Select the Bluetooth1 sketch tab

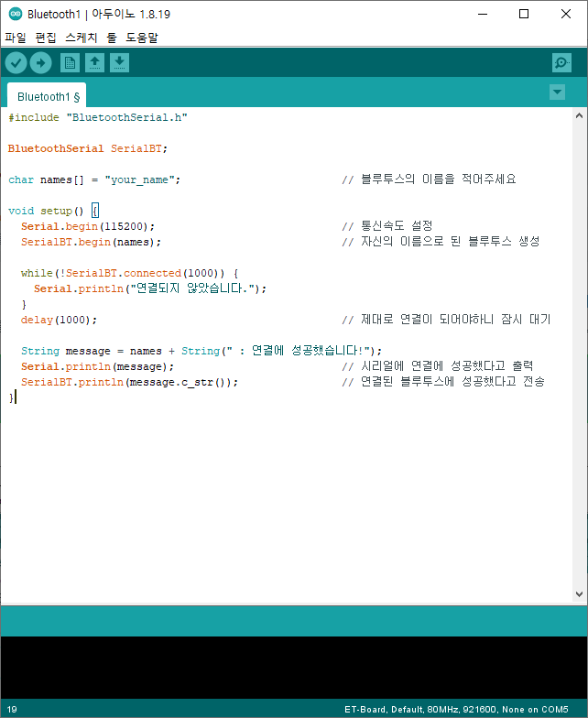tap(48, 96)
